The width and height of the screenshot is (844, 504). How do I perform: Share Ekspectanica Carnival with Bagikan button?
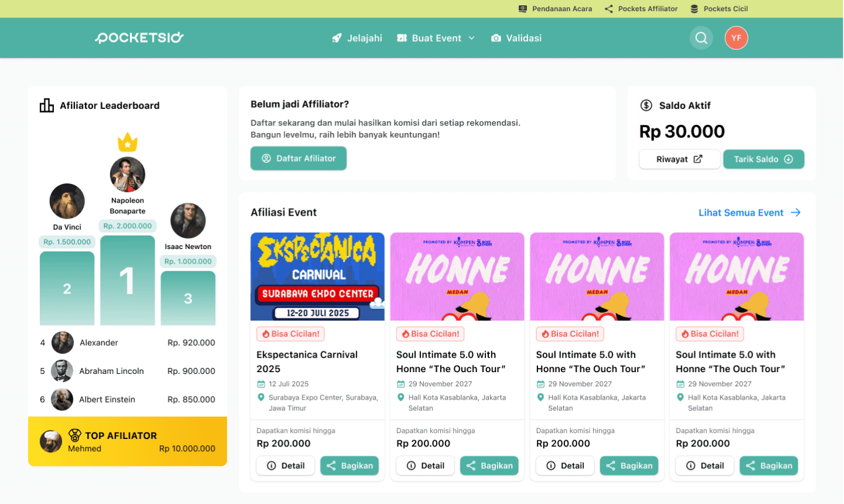pos(349,466)
